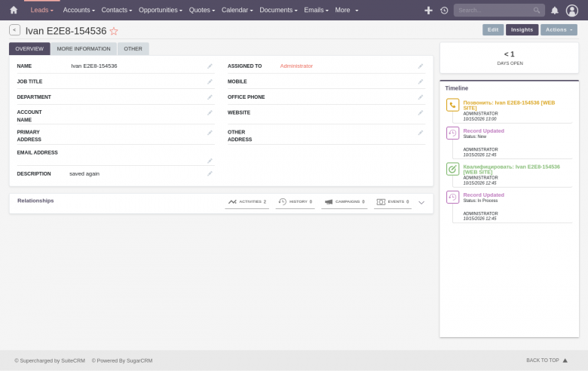Expand the Relationships panel chevron
Screen dimensions: 588x371
(421, 203)
